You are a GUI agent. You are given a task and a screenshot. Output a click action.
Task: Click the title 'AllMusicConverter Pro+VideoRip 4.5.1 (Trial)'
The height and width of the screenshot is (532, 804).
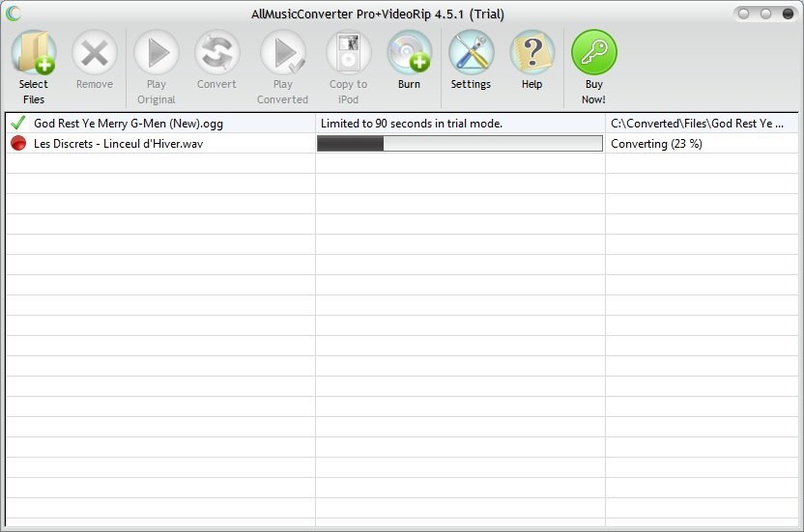[x=378, y=14]
